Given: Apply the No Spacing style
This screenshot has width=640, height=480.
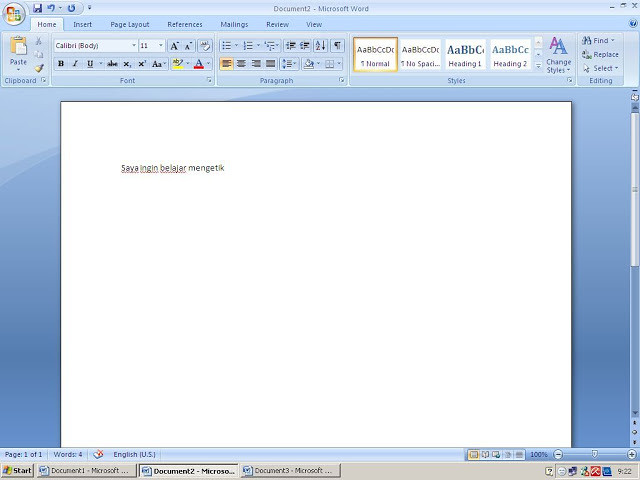Looking at the screenshot, I should pos(420,55).
